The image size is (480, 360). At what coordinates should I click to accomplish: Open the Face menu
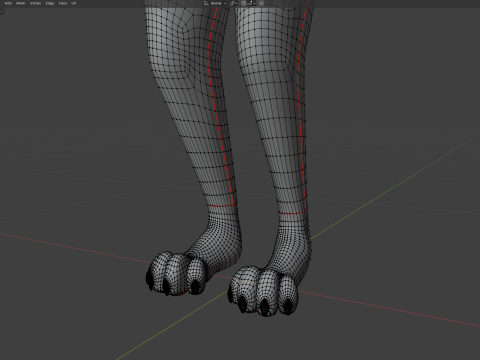[x=63, y=3]
